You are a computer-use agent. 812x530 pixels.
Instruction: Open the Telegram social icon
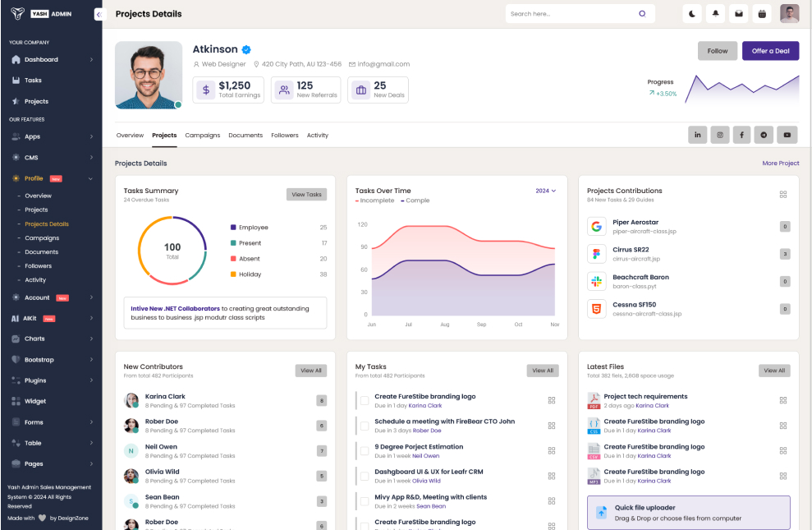[764, 135]
